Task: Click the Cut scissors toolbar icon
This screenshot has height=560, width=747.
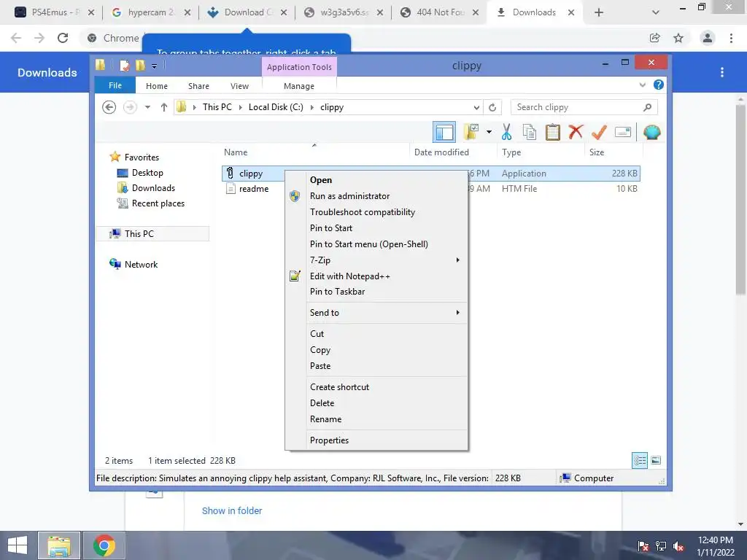Action: [x=506, y=132]
